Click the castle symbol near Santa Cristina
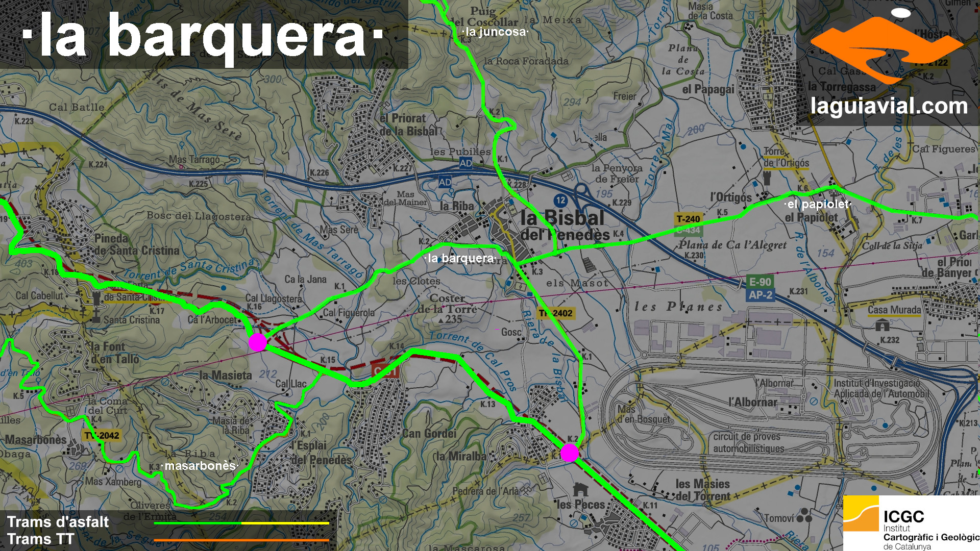The height and width of the screenshot is (551, 980). [96, 298]
